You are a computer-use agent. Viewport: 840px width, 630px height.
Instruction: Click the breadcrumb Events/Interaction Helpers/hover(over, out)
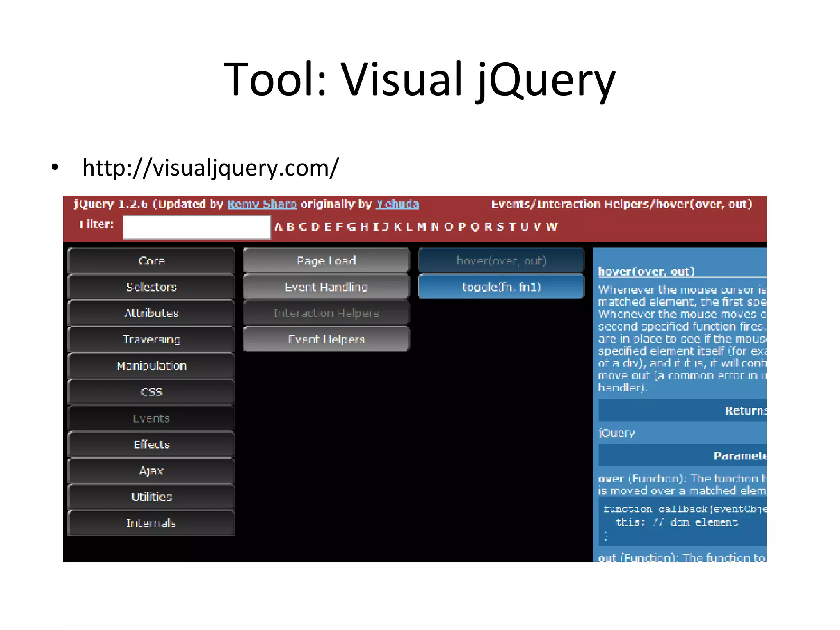tap(622, 204)
